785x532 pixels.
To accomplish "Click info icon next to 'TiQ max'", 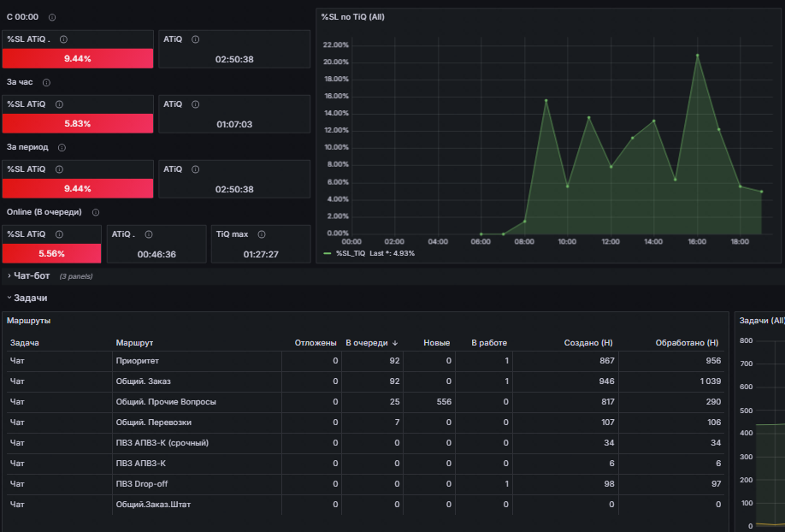I will click(x=262, y=234).
